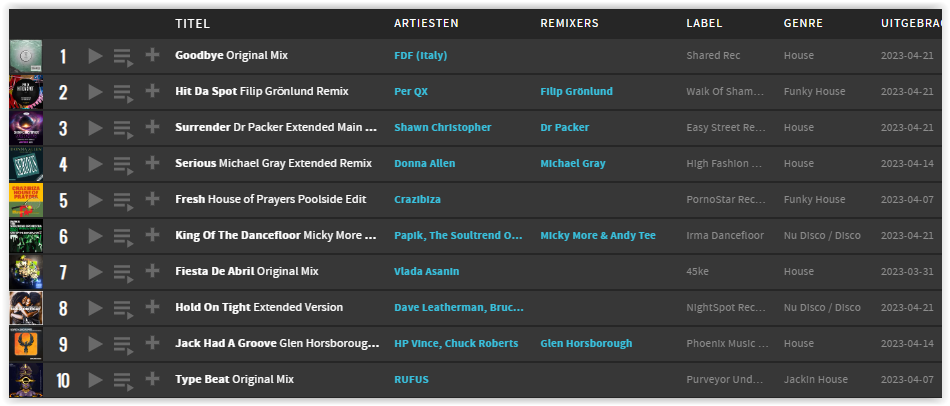Play Fiesta De Abril Original Mix
The image size is (950, 406).
pyautogui.click(x=95, y=272)
